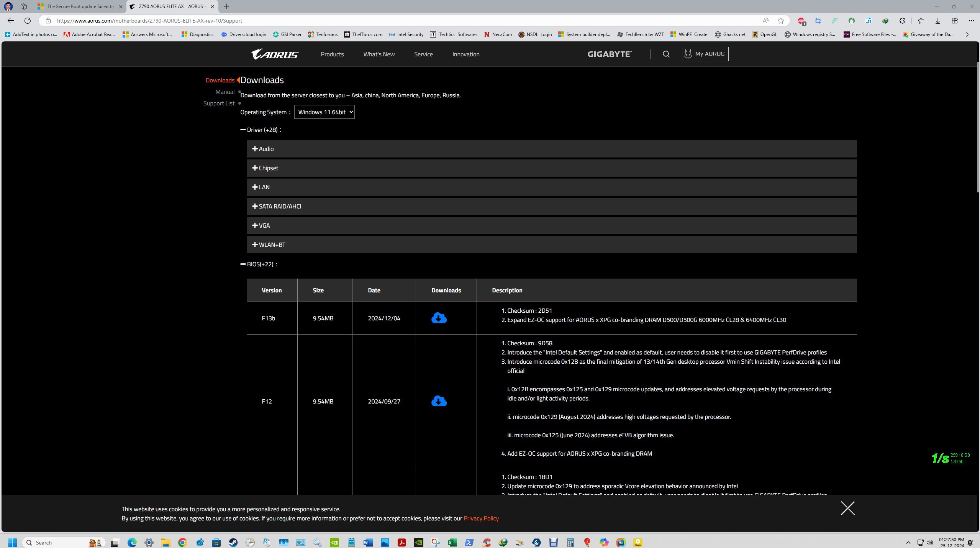Screen dimensions: 980x548
Task: Expand the WLAN+BT driver category
Action: tap(551, 244)
